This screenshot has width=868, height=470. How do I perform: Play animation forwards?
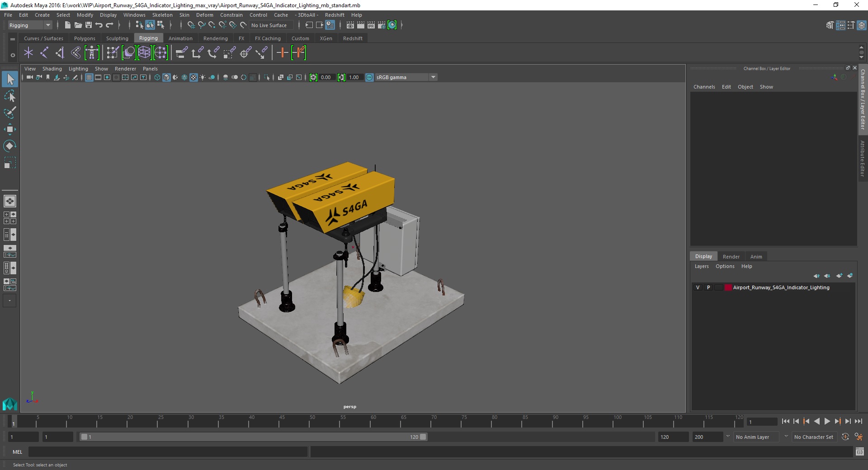click(x=827, y=421)
